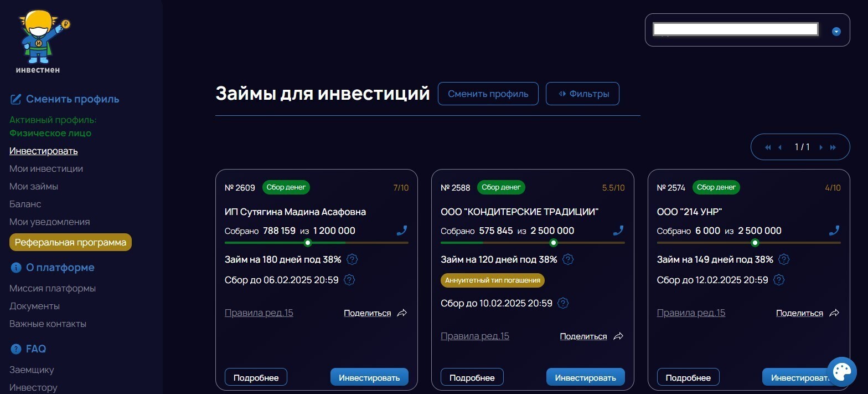Viewport: 868px width, 394px height.
Task: Click Инвестировать on ИП Сутягина loan
Action: [369, 377]
